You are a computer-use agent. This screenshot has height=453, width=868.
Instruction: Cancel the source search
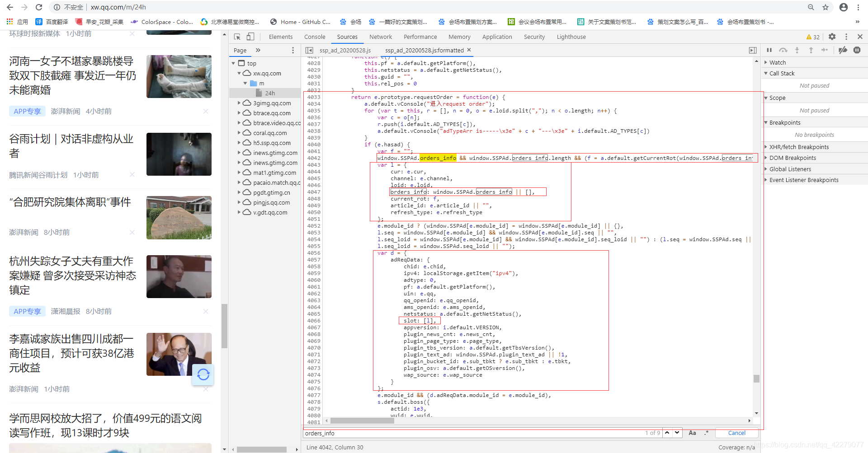click(737, 433)
